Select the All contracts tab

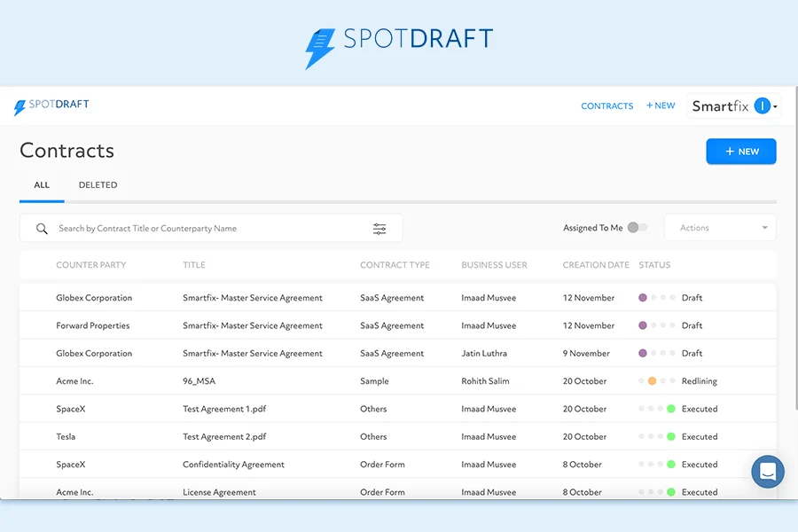pyautogui.click(x=41, y=184)
